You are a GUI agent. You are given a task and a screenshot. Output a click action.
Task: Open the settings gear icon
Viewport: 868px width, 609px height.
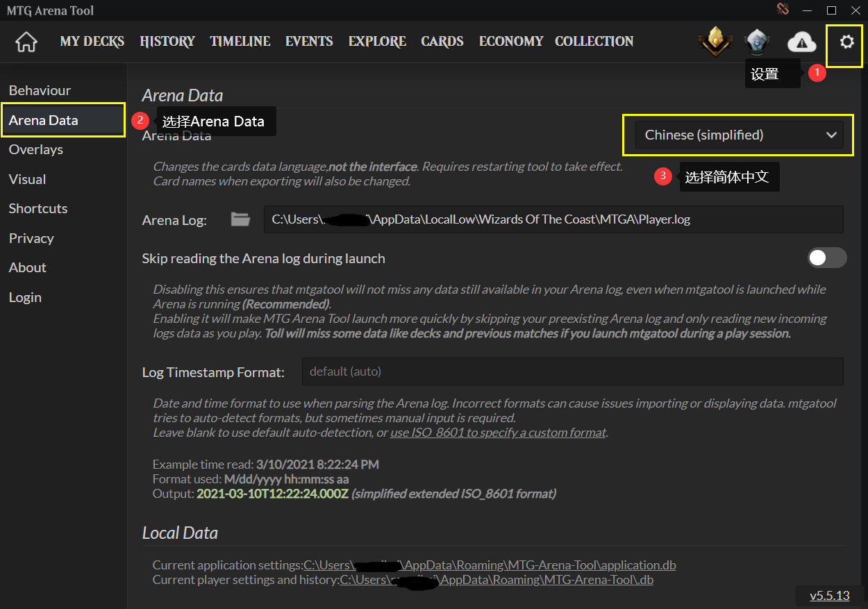pos(846,42)
